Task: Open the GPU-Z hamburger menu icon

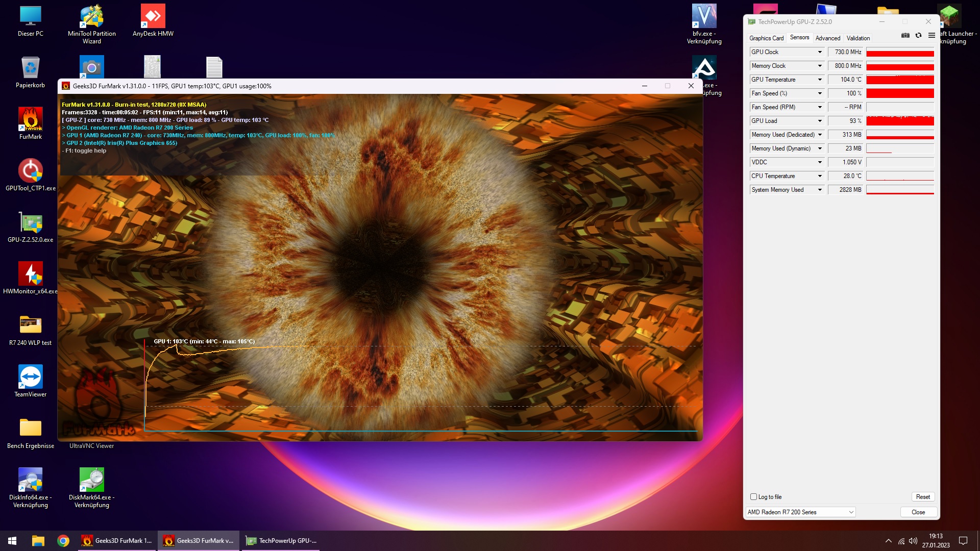Action: 932,35
